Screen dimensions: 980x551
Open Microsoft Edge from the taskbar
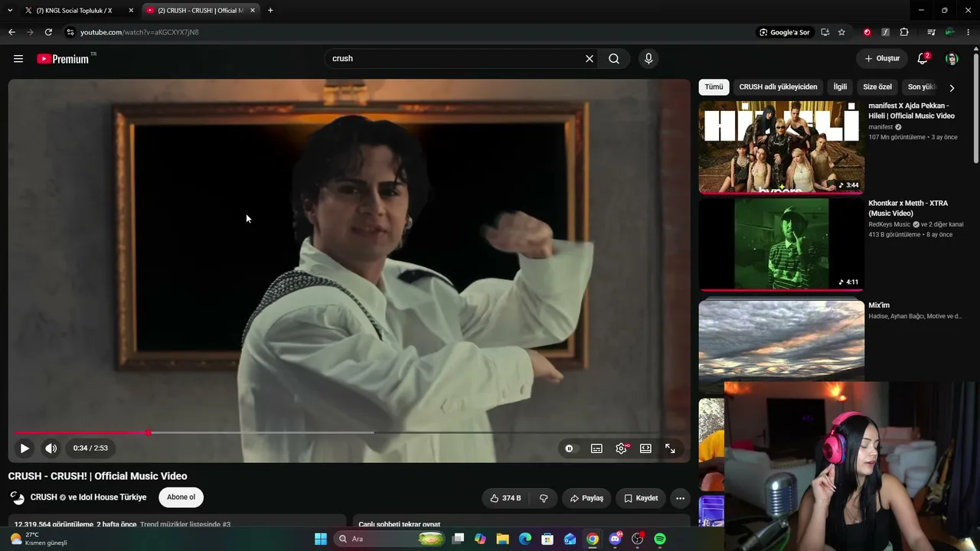[525, 539]
